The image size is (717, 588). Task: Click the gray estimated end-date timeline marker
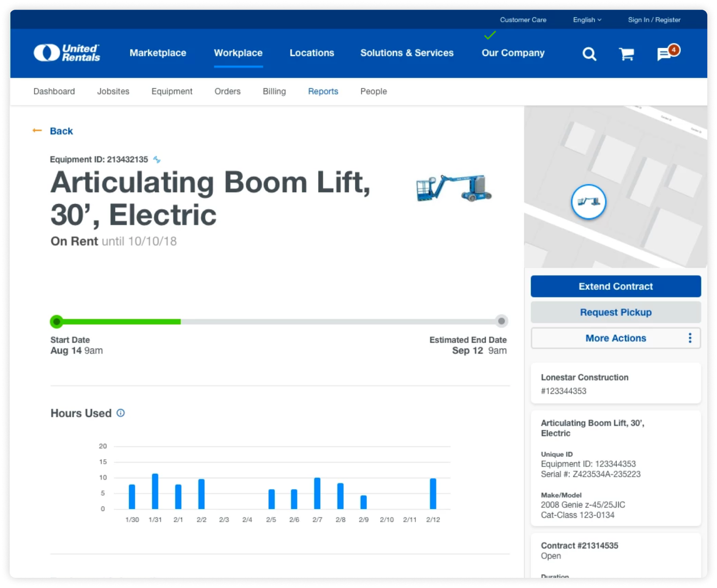tap(501, 321)
